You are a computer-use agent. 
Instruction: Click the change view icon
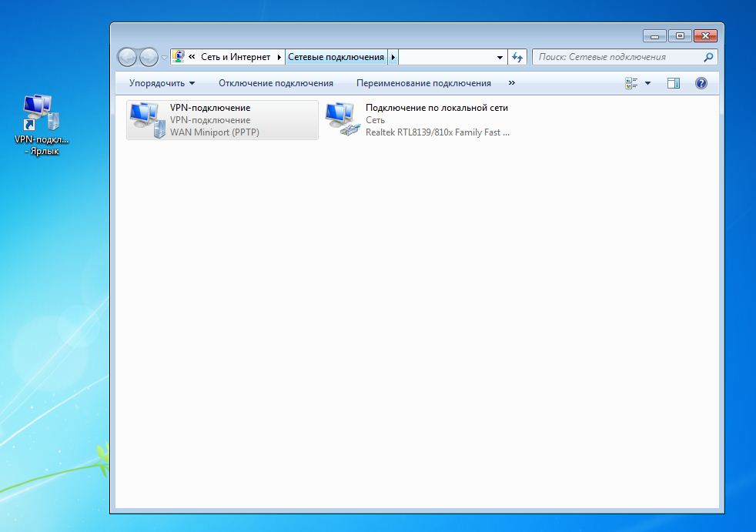pos(632,83)
